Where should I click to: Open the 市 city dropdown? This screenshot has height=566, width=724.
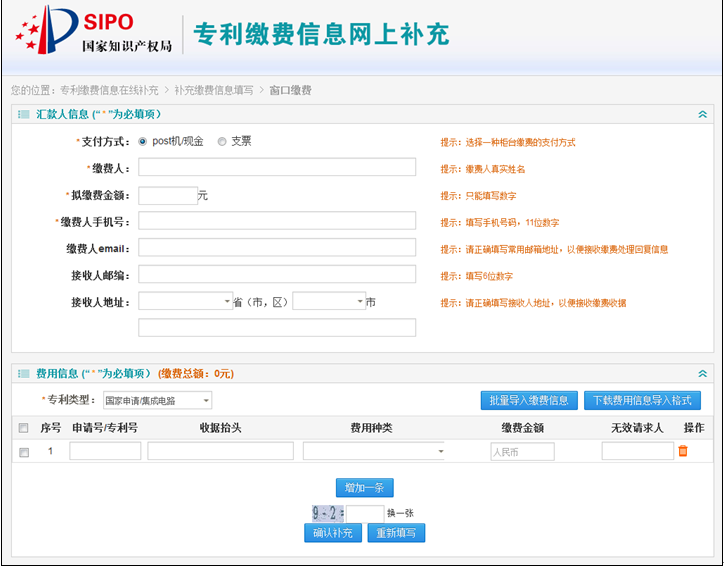click(x=329, y=301)
